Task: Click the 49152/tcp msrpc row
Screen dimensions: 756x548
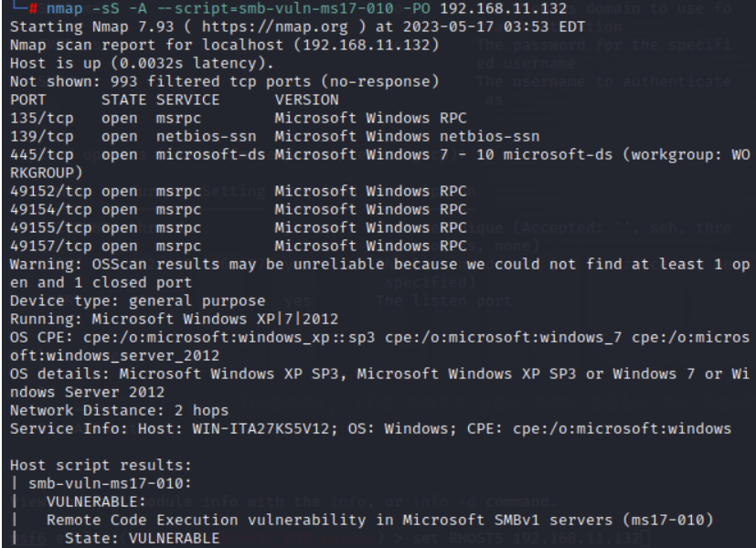Action: point(239,191)
